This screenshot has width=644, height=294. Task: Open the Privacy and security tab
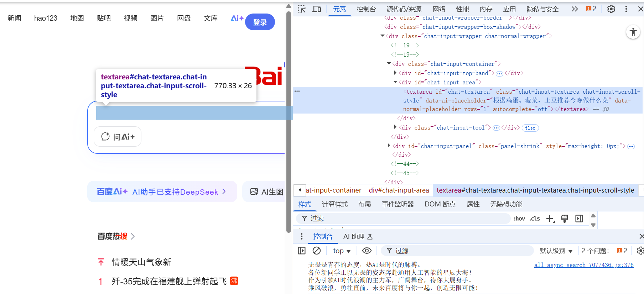(x=542, y=9)
